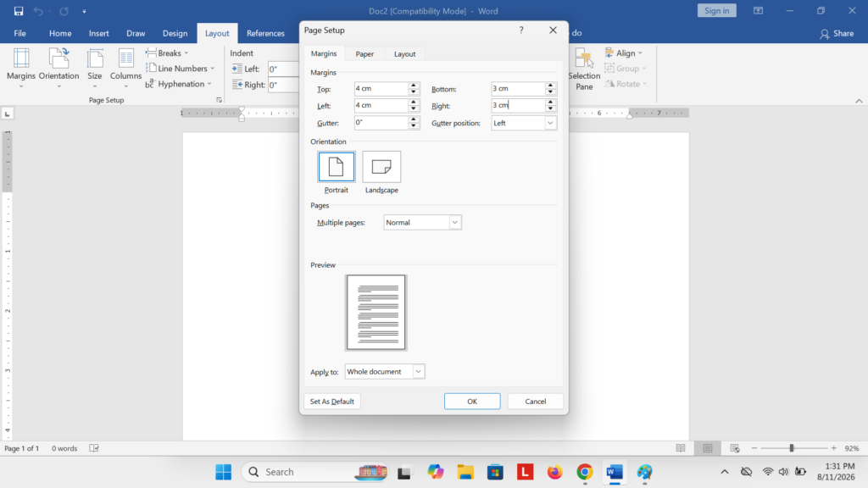Click the tab selector icon beside ruler
This screenshot has width=868, height=488.
tap(7, 114)
